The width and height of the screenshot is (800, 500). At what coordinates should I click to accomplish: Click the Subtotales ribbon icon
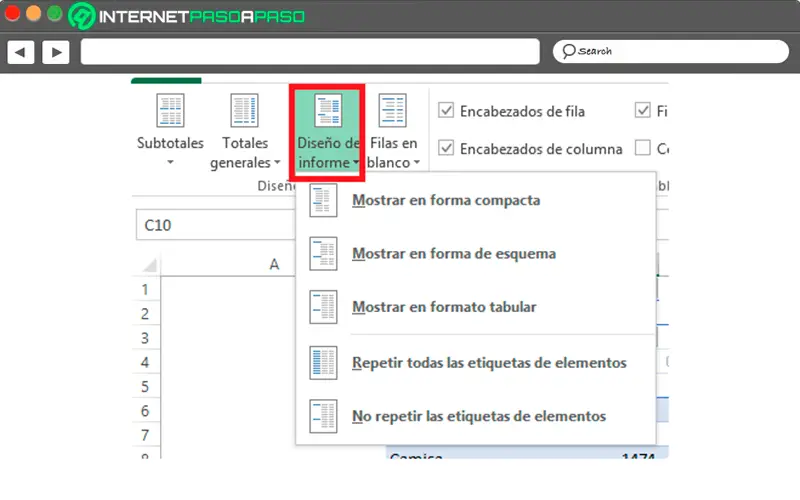click(170, 110)
